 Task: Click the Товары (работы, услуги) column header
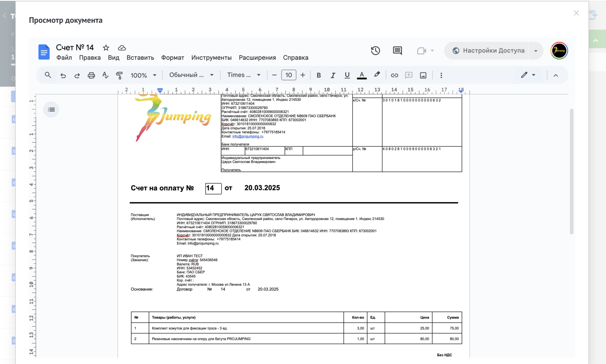coord(174,317)
